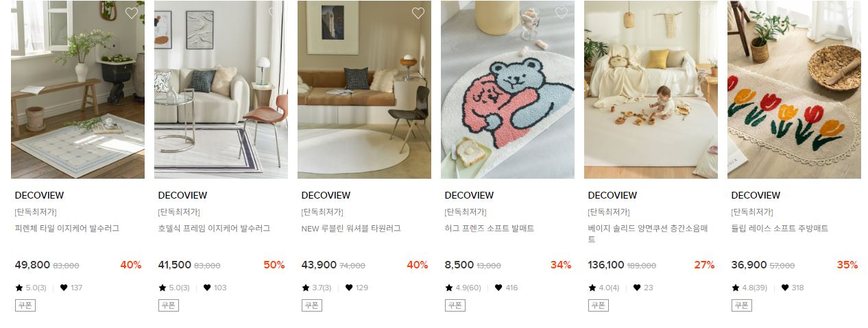Viewport: 868px width, 328px height.
Task: Click black heart likes icon showing 137
Action: (x=64, y=288)
